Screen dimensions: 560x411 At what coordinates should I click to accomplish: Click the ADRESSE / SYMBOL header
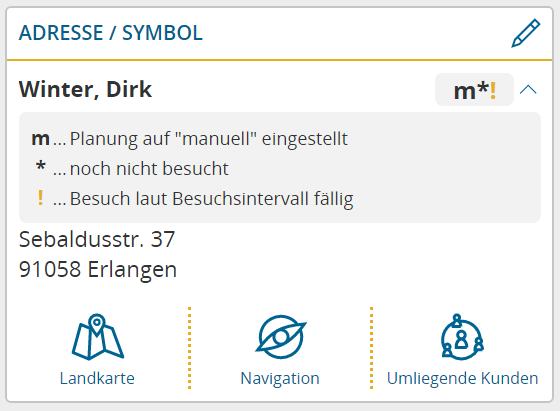[x=111, y=33]
